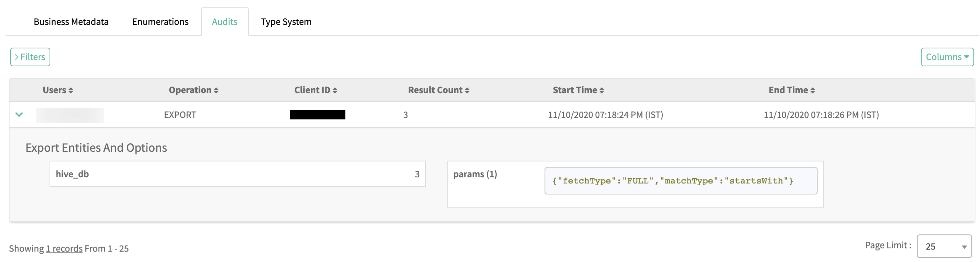Click the hive_db entity entry
This screenshot has height=262, width=980.
pos(72,174)
